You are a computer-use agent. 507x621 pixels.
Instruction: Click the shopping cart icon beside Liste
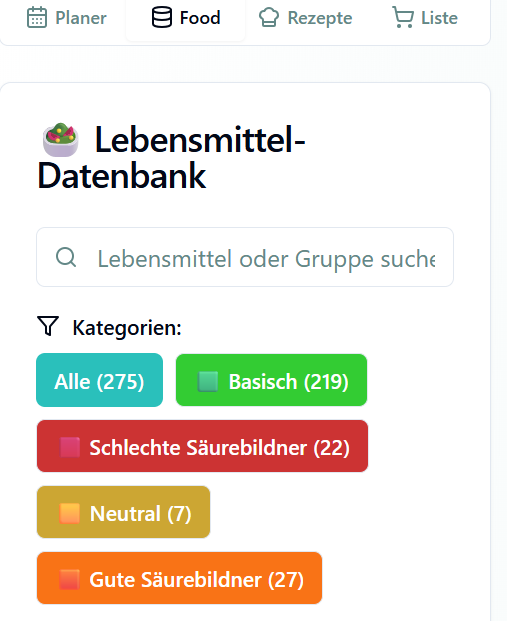pyautogui.click(x=403, y=17)
